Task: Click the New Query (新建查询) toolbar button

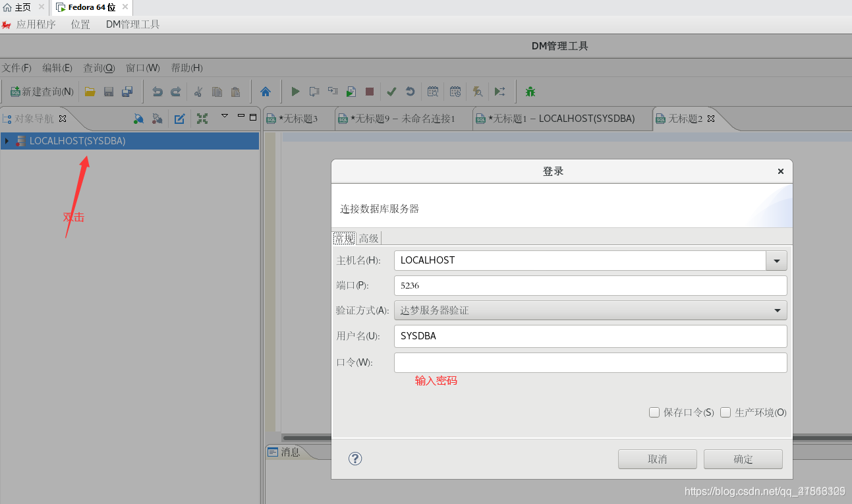Action: click(x=42, y=92)
